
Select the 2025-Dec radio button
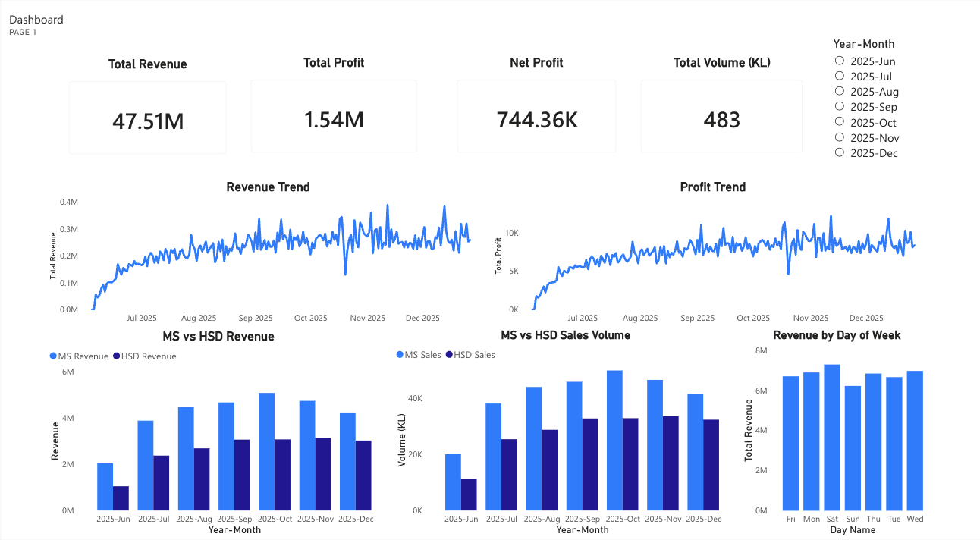pyautogui.click(x=840, y=152)
